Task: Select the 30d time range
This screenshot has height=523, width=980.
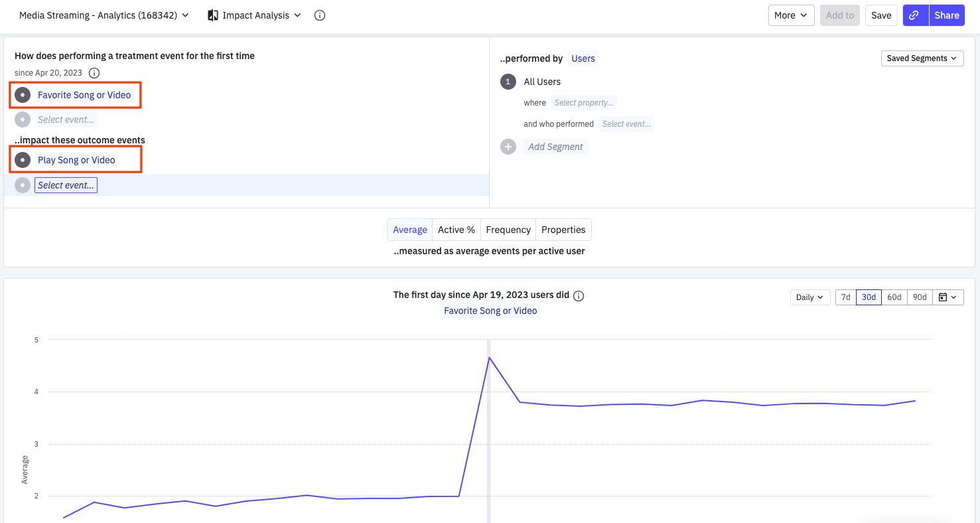Action: pos(869,297)
